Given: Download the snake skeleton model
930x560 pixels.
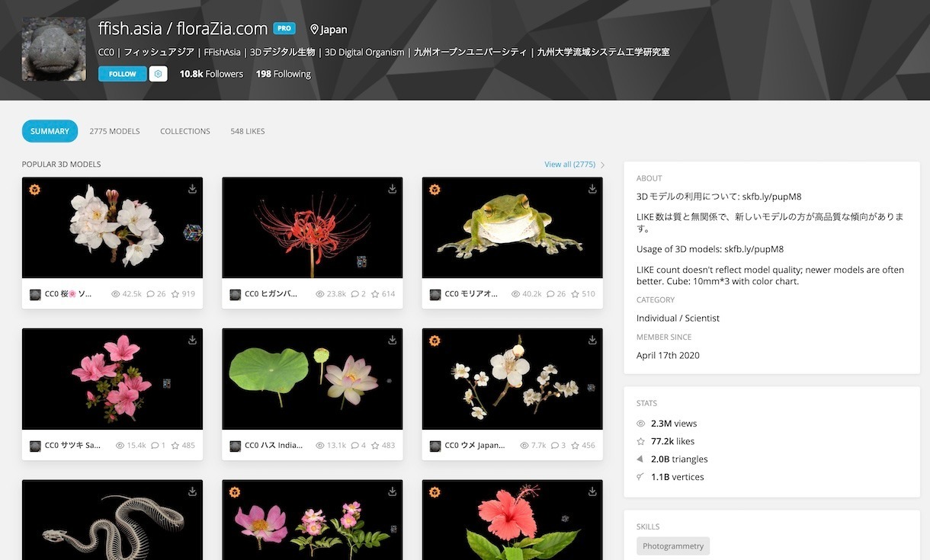Looking at the screenshot, I should (192, 491).
